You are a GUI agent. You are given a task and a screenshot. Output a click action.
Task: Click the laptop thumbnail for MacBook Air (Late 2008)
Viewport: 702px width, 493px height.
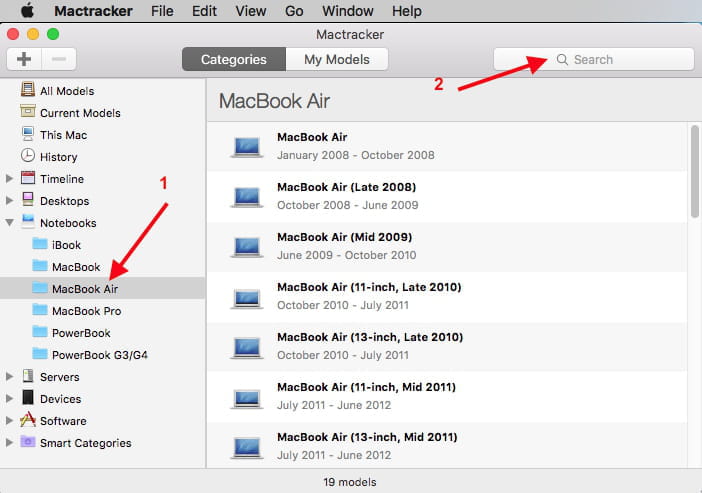(247, 197)
